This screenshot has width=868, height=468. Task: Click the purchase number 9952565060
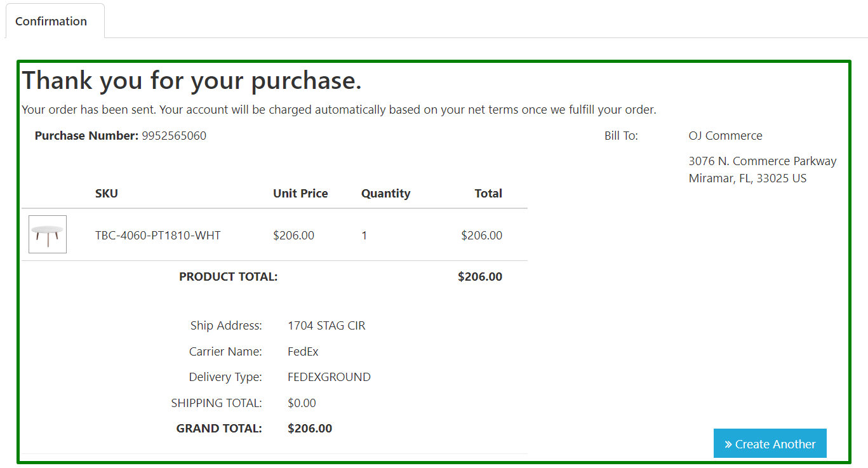174,135
